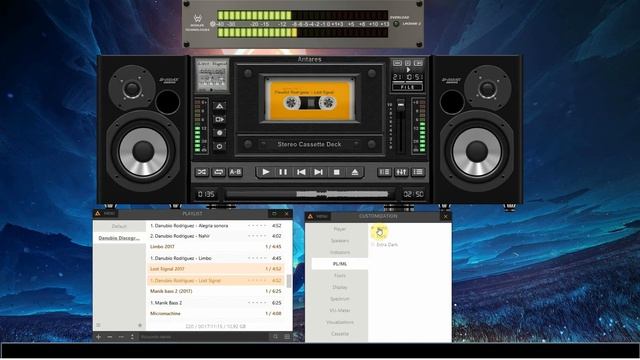Open playlist sorting up-down arrows button
640x360 pixels.
pyautogui.click(x=132, y=337)
